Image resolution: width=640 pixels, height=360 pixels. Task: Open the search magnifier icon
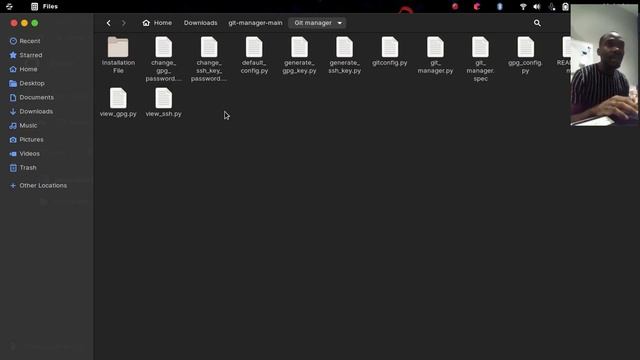537,23
